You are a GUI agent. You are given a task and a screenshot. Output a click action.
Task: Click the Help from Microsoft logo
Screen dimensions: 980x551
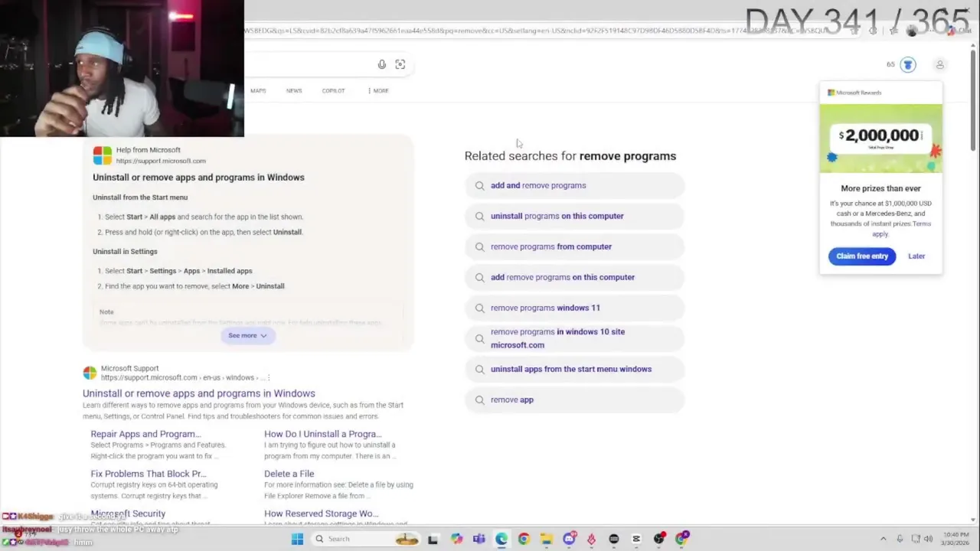pos(103,155)
